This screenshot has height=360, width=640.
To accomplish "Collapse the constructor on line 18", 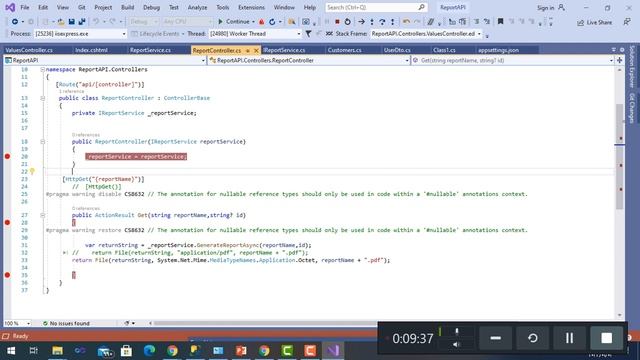I will (42, 142).
